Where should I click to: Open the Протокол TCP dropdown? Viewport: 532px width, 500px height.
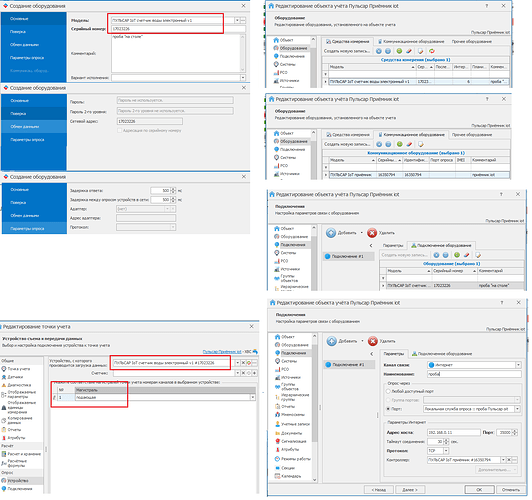coord(446,451)
